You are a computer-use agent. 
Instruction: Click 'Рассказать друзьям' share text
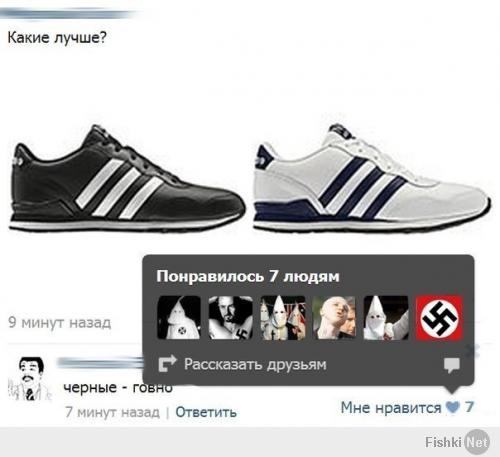tap(255, 364)
